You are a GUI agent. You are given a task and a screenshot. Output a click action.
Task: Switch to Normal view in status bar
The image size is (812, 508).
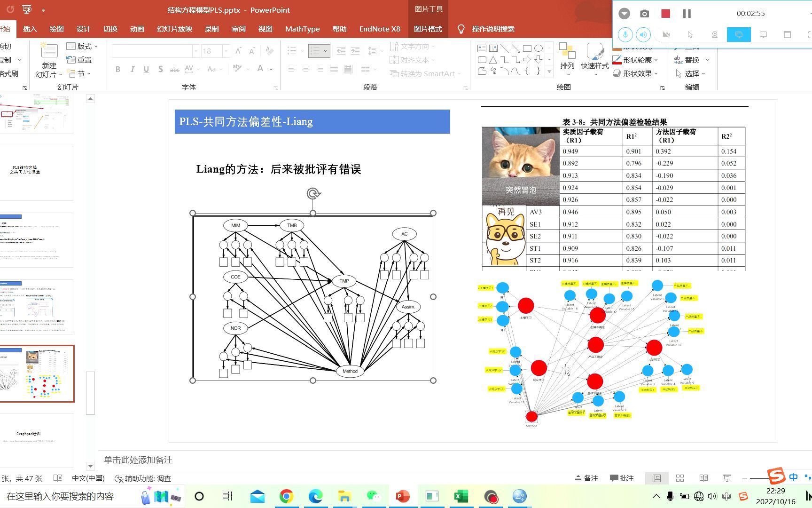[x=656, y=478]
